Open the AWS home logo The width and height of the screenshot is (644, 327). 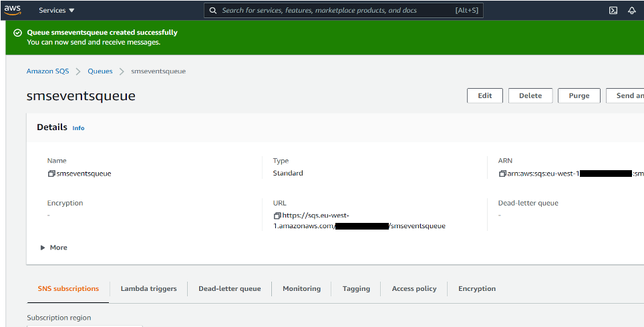point(13,10)
